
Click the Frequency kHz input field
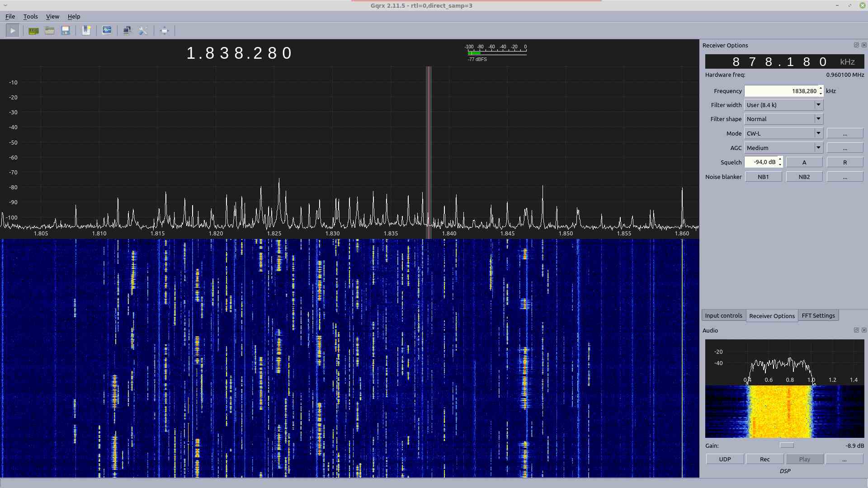[781, 91]
